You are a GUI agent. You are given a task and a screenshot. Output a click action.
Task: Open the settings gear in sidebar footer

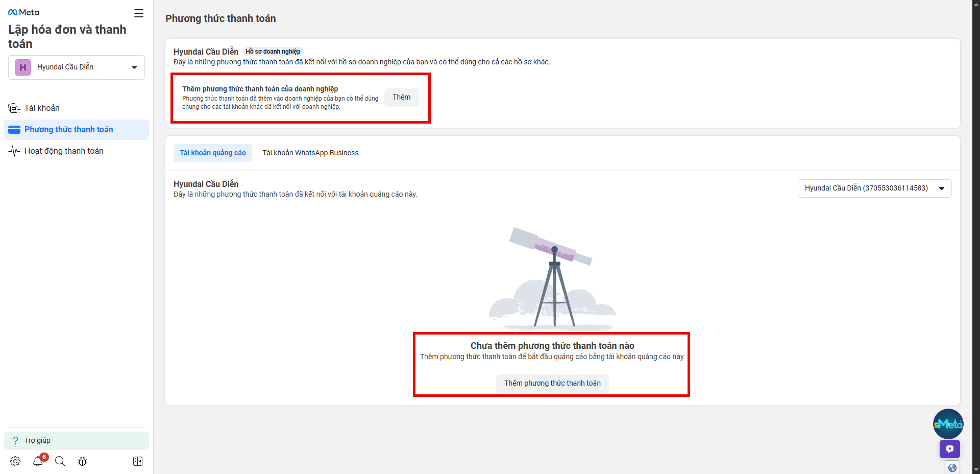[15, 461]
